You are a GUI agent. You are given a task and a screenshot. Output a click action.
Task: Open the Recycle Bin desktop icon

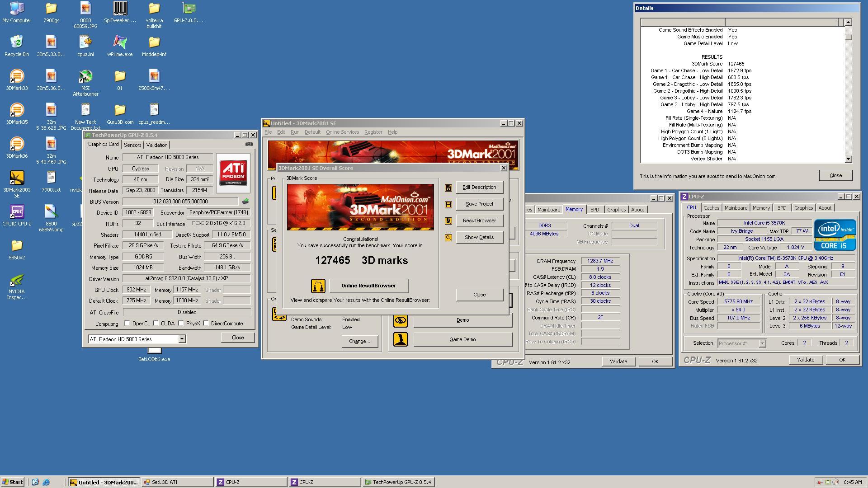coord(17,46)
